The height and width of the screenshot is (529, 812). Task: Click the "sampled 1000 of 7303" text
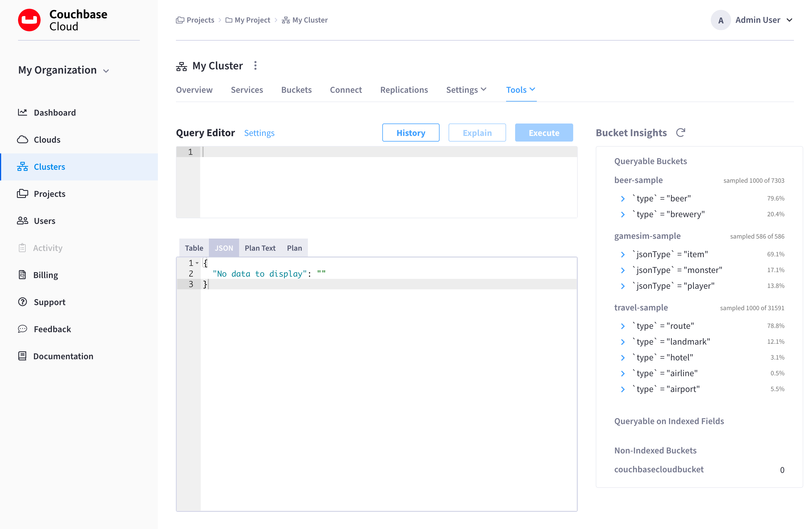point(754,180)
